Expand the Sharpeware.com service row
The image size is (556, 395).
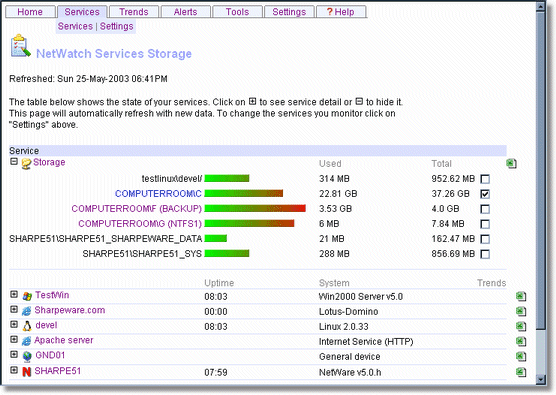(14, 309)
